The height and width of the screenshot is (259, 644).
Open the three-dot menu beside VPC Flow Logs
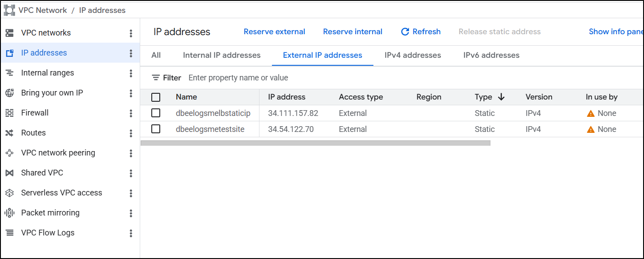coord(131,233)
